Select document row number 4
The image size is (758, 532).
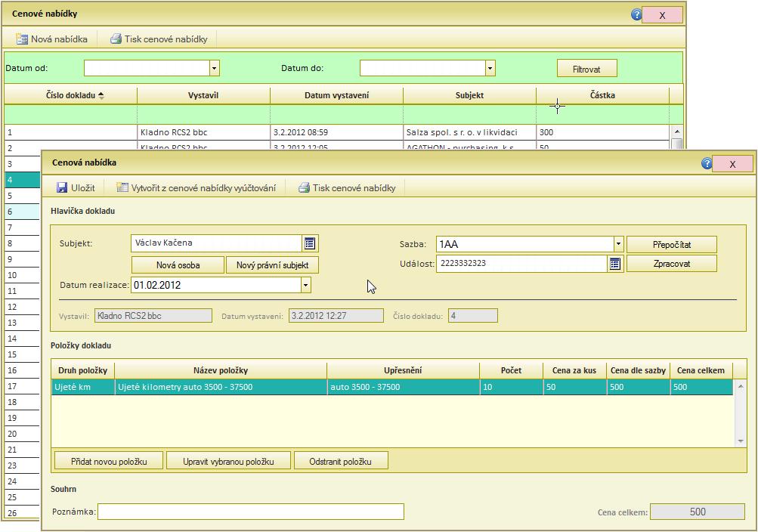coord(22,180)
